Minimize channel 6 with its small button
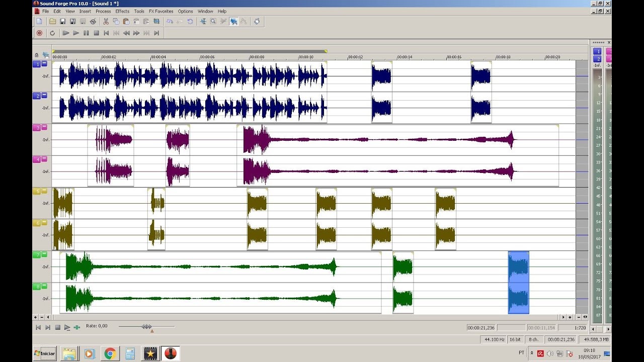 (x=44, y=222)
